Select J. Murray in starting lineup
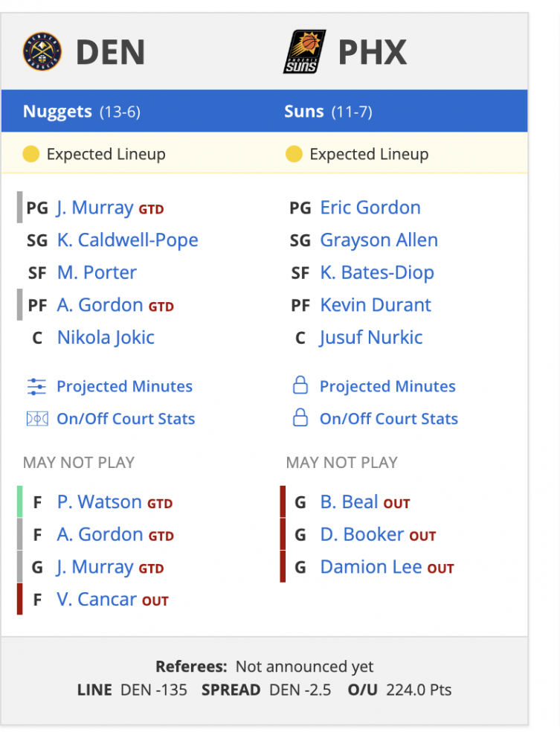This screenshot has height=744, width=560. point(95,208)
